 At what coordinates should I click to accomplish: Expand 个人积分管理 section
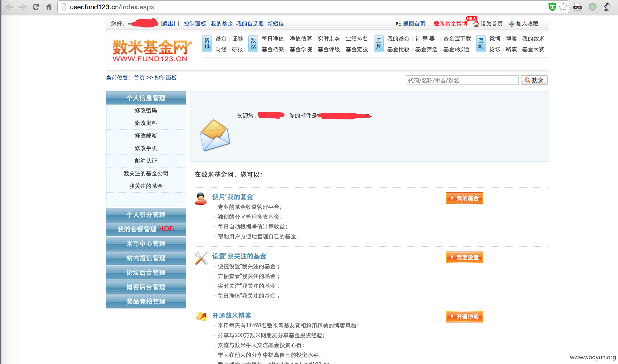coord(146,215)
